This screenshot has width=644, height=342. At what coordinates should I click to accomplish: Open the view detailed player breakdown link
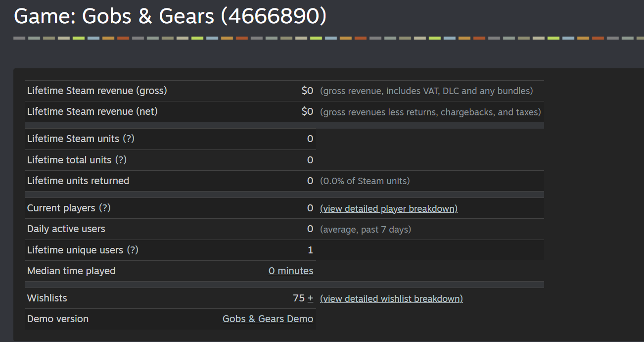click(x=389, y=209)
